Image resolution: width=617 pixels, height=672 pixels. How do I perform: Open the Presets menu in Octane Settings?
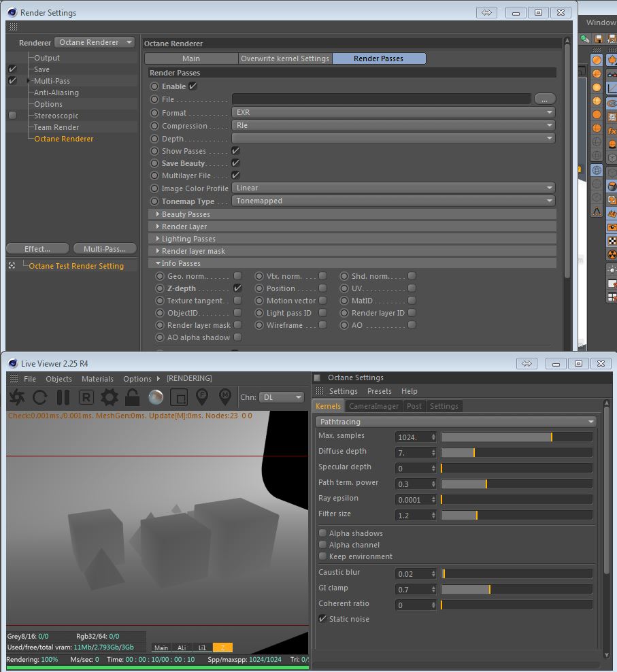point(380,391)
